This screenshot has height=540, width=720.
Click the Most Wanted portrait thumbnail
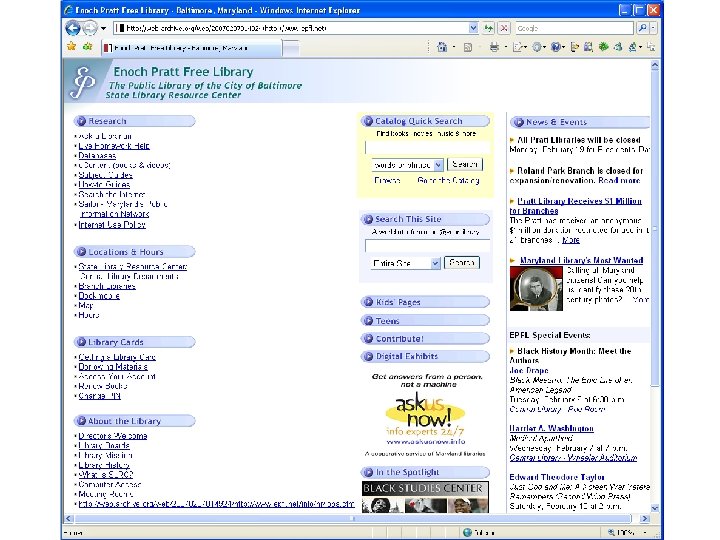pyautogui.click(x=536, y=289)
